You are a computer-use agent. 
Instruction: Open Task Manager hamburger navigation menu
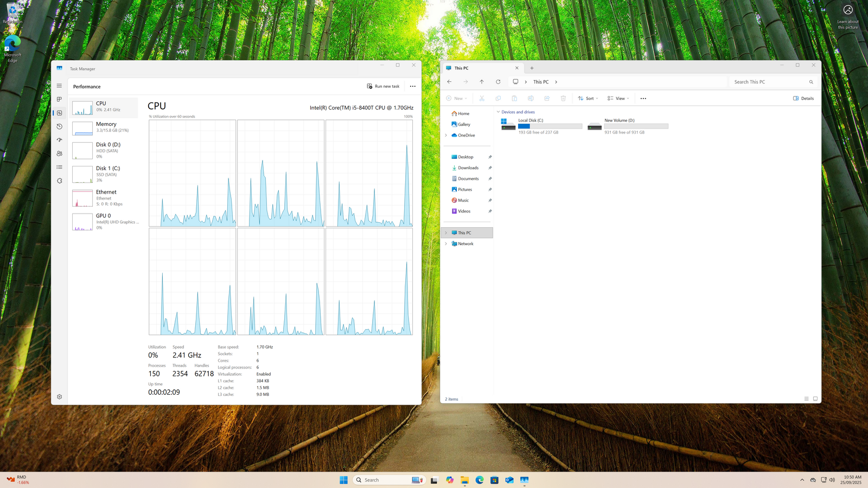(x=59, y=86)
